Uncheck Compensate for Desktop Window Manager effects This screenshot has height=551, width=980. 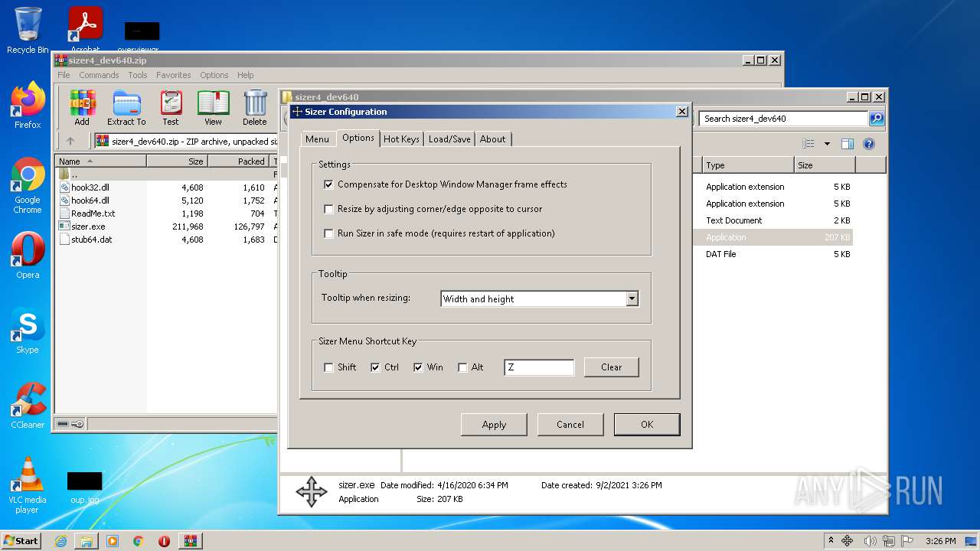pyautogui.click(x=329, y=184)
